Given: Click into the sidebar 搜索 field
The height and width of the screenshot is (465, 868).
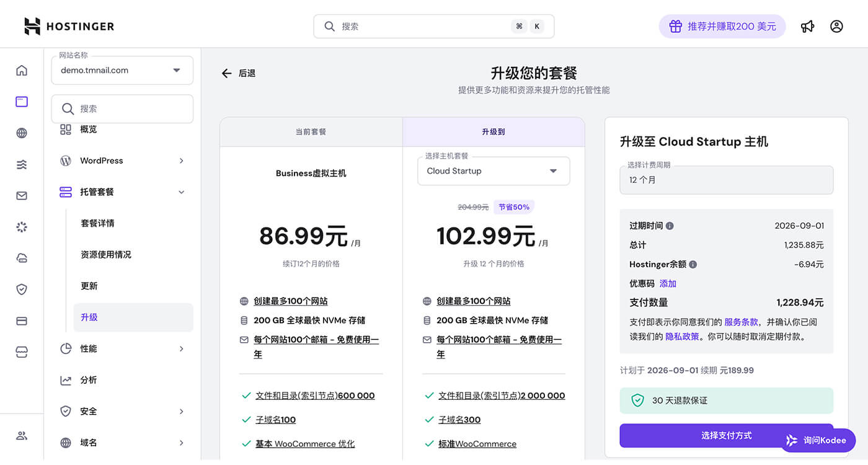Looking at the screenshot, I should click(122, 108).
